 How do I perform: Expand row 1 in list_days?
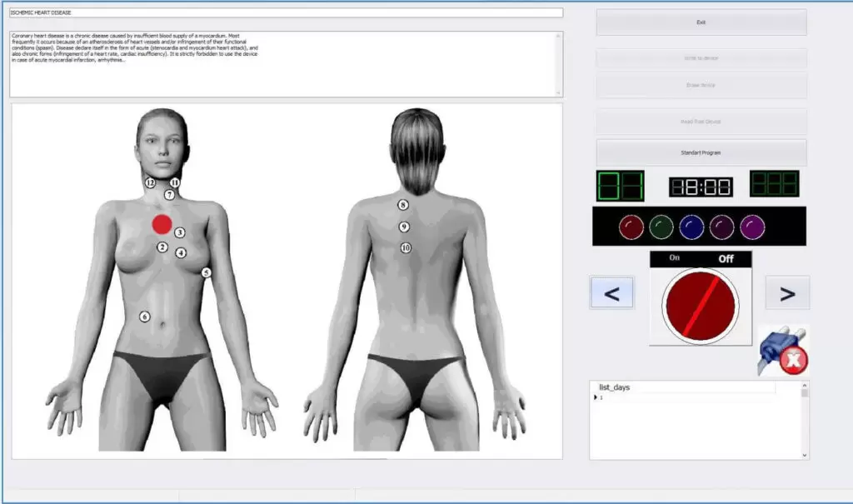coord(596,397)
